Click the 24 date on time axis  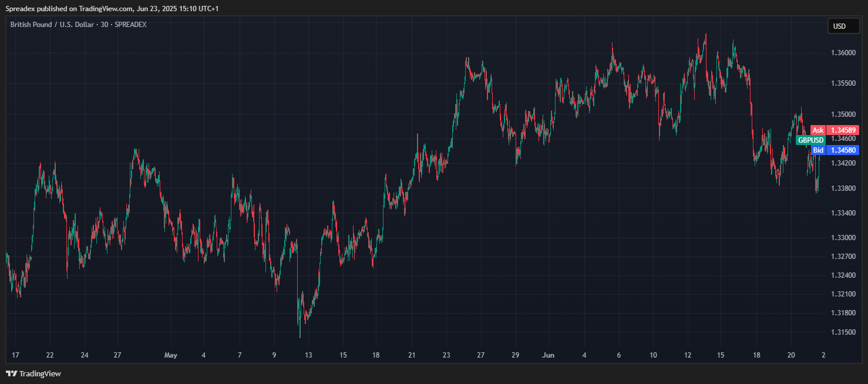point(85,355)
